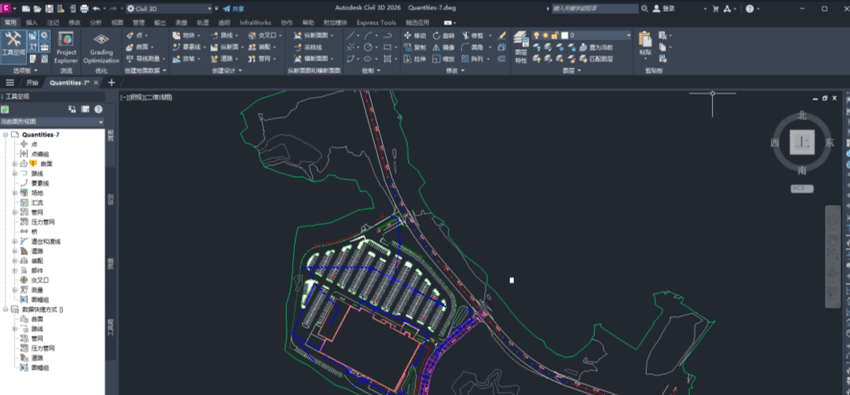The height and width of the screenshot is (395, 850).
Task: Collapse the 数据快捷方式 data shortcuts node
Action: pyautogui.click(x=5, y=309)
